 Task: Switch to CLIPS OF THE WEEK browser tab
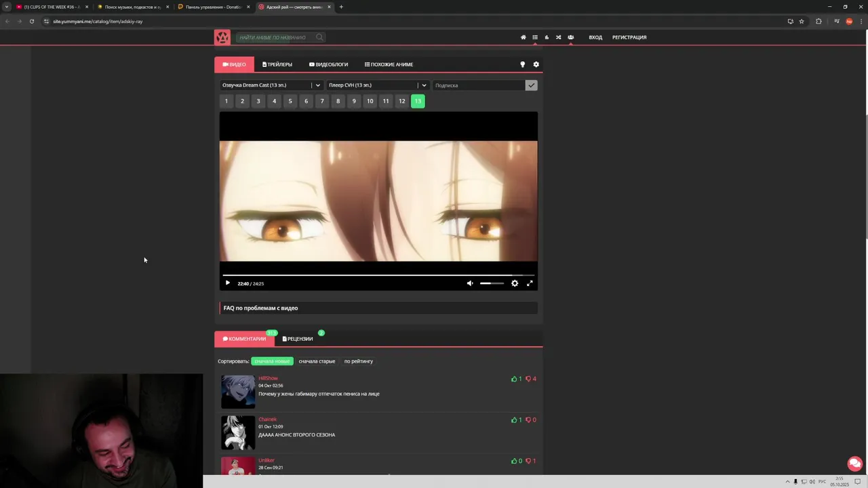[52, 7]
